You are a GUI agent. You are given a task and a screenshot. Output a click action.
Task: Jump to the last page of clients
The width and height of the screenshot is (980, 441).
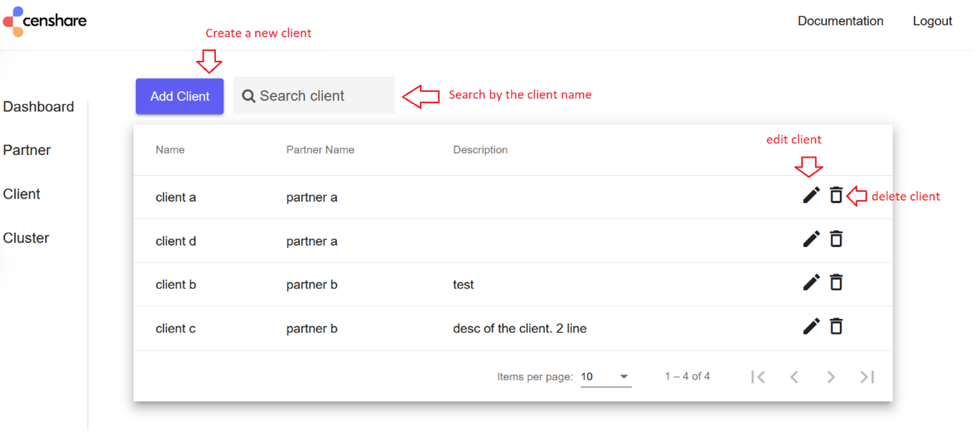(867, 377)
